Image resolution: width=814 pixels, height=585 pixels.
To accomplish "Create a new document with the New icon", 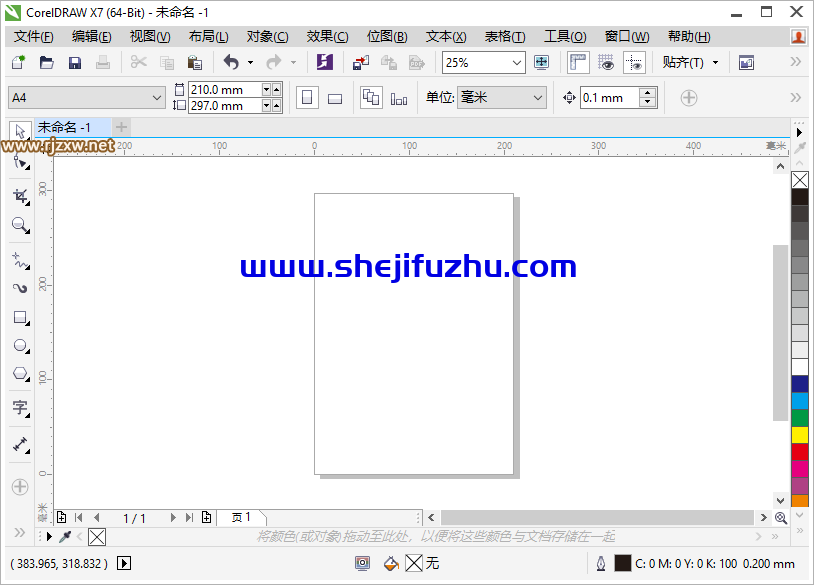I will [x=18, y=63].
